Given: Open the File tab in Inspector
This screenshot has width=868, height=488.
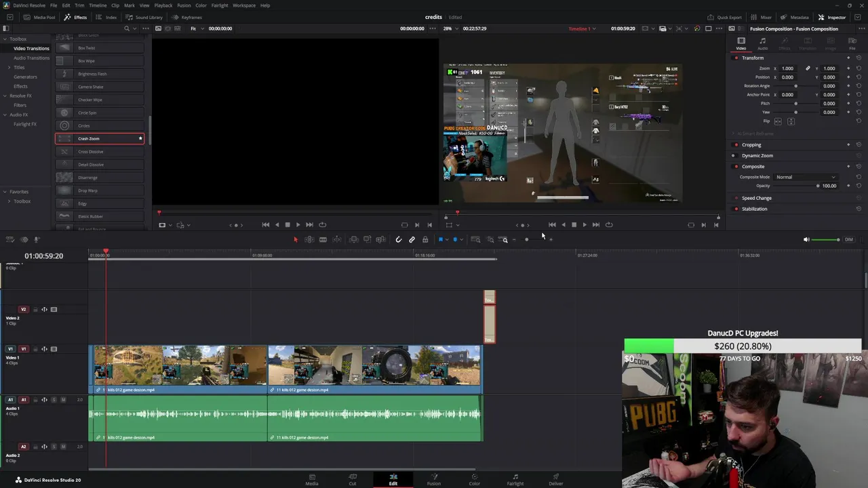Looking at the screenshot, I should tap(852, 44).
